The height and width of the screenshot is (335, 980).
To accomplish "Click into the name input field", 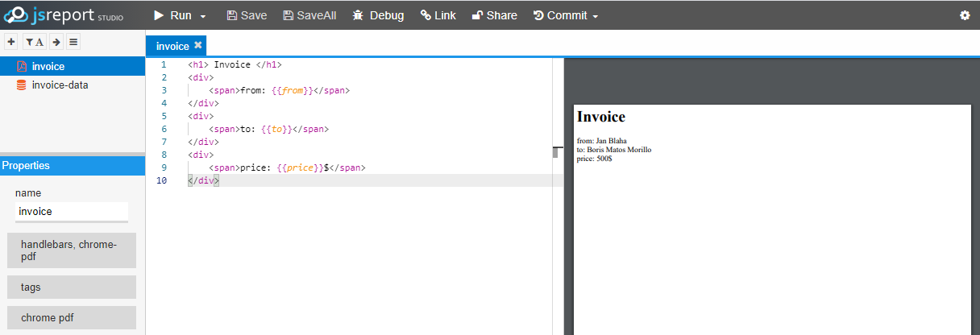I will pos(72,211).
